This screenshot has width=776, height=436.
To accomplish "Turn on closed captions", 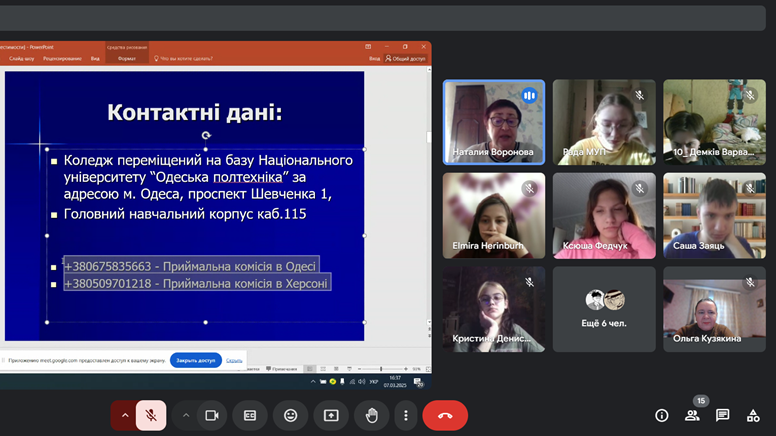I will point(250,415).
